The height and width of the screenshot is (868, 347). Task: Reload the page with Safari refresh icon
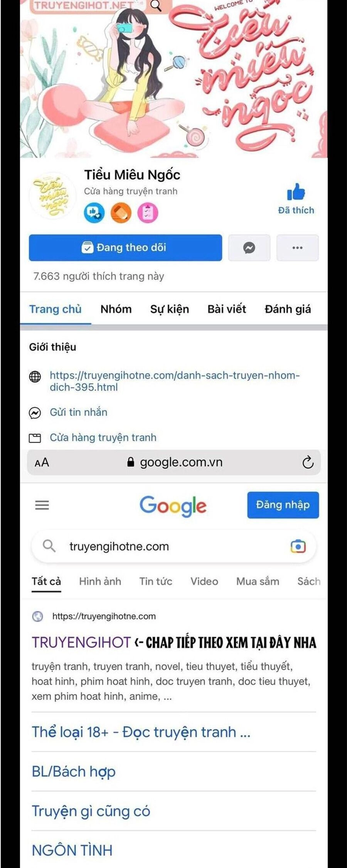[x=308, y=462]
